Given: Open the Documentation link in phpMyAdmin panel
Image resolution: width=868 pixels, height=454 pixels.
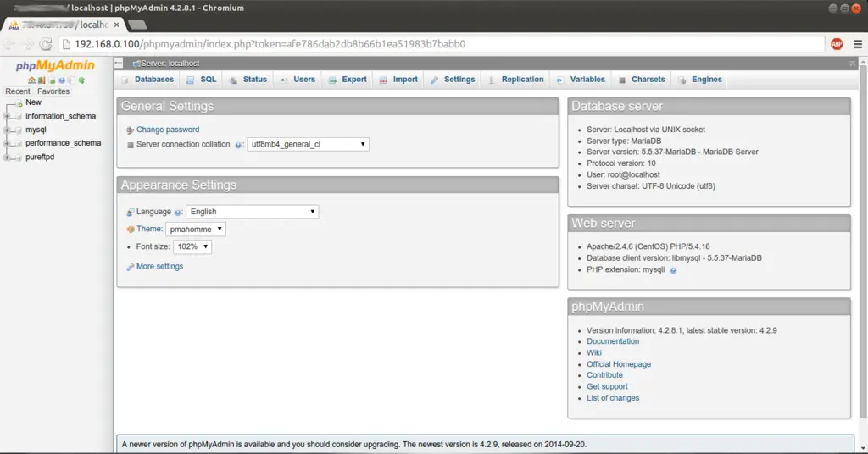Looking at the screenshot, I should [x=613, y=341].
